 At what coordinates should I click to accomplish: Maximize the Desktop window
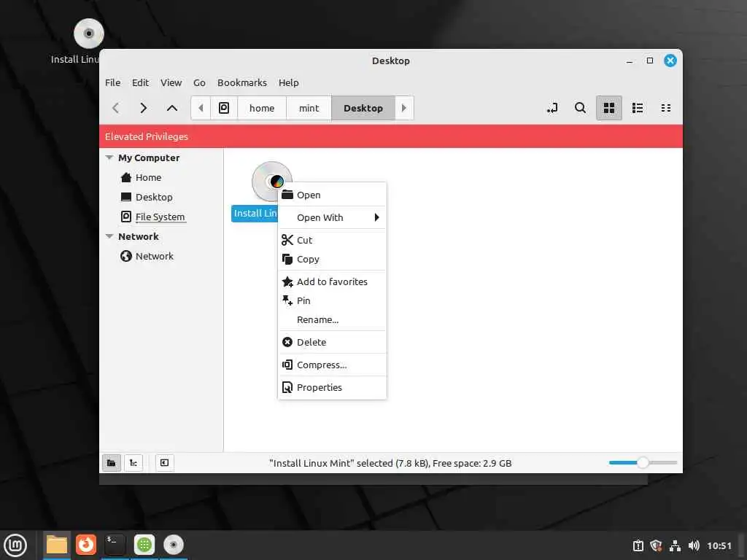click(650, 61)
